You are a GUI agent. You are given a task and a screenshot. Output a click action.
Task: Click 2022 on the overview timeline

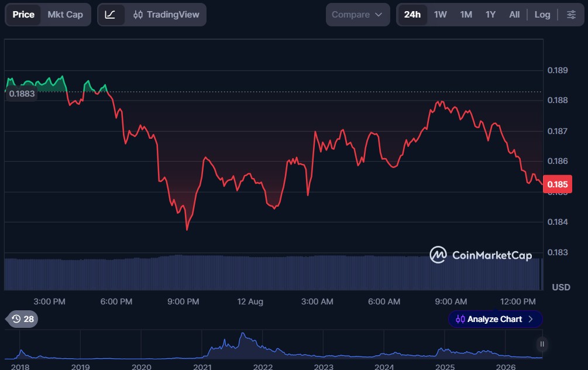[263, 366]
